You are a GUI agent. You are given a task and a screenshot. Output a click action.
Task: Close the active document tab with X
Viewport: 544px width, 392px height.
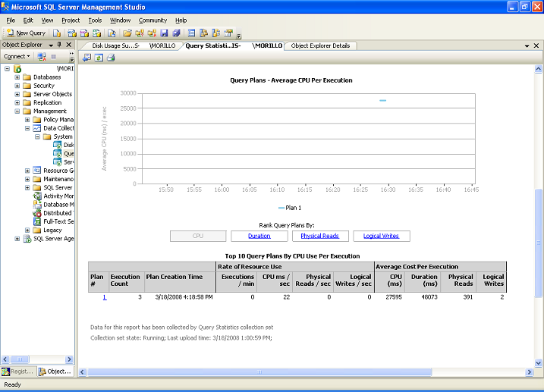point(536,45)
